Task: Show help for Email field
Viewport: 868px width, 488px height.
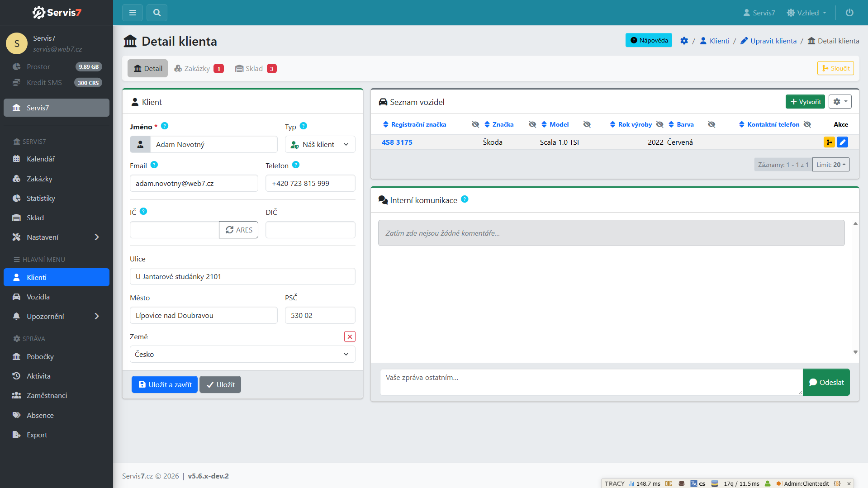Action: (154, 165)
